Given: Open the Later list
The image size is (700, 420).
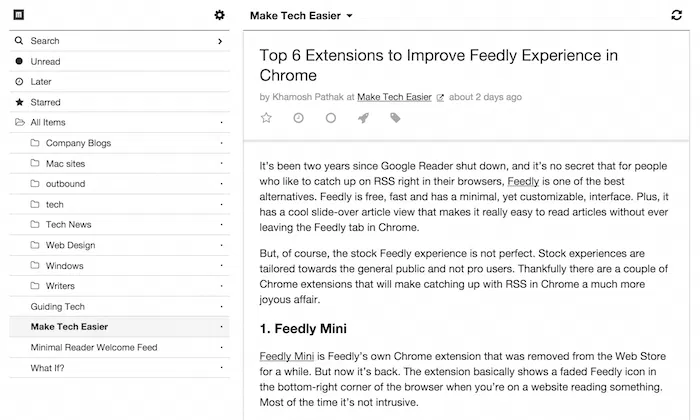Looking at the screenshot, I should coord(41,82).
